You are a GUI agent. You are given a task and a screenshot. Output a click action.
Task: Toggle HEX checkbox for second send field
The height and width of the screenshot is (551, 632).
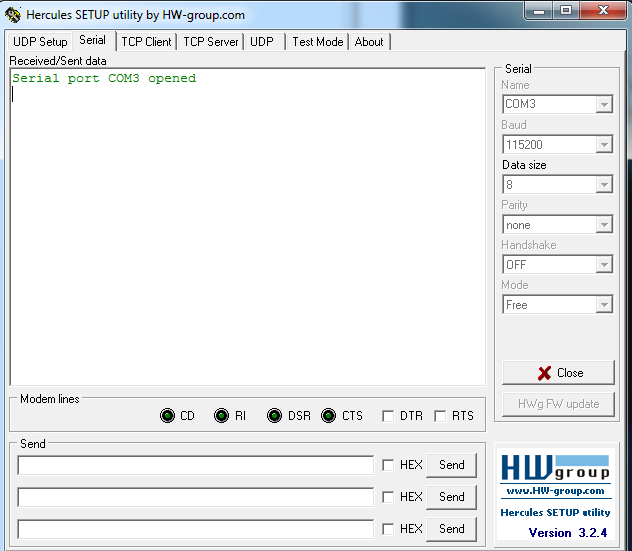pyautogui.click(x=388, y=497)
